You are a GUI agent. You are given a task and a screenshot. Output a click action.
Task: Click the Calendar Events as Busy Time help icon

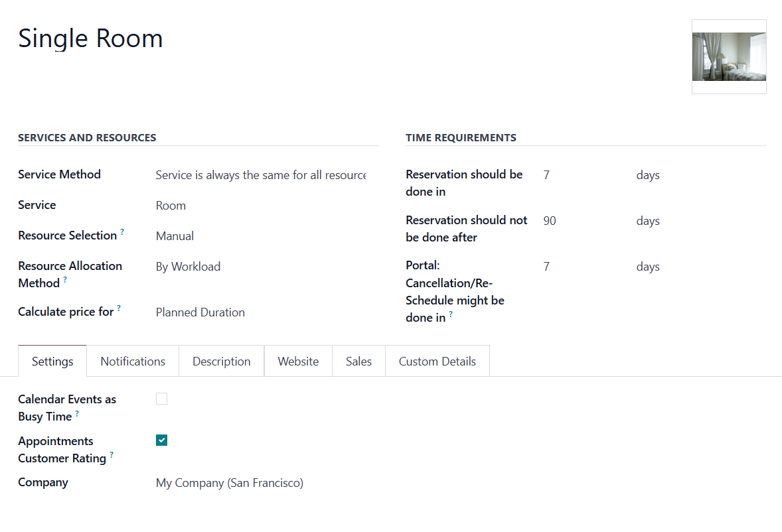(x=77, y=413)
